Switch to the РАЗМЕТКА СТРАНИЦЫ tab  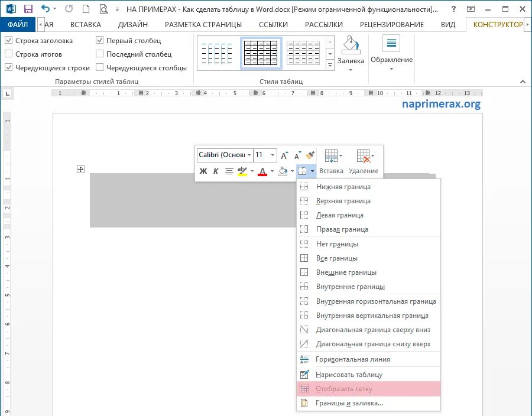203,24
